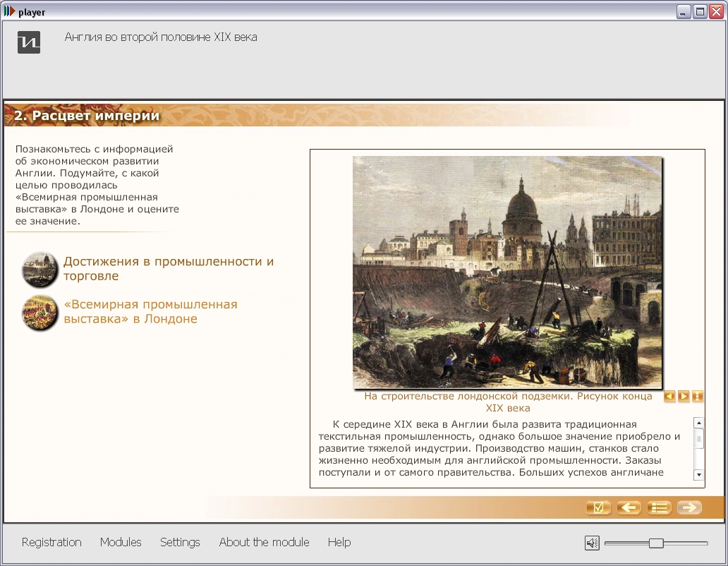This screenshot has width=728, height=566.
Task: Open the Settings menu
Action: [x=180, y=542]
